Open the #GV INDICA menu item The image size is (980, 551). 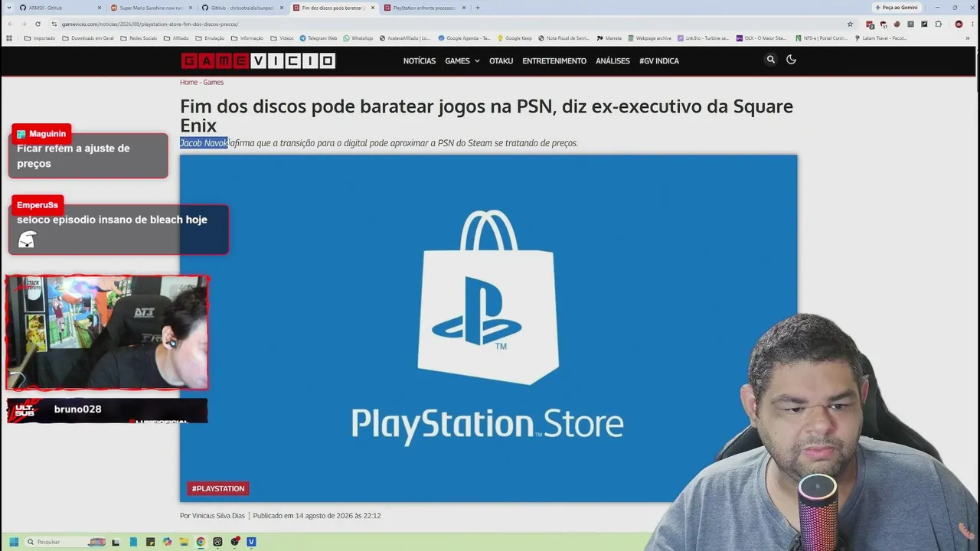(659, 60)
